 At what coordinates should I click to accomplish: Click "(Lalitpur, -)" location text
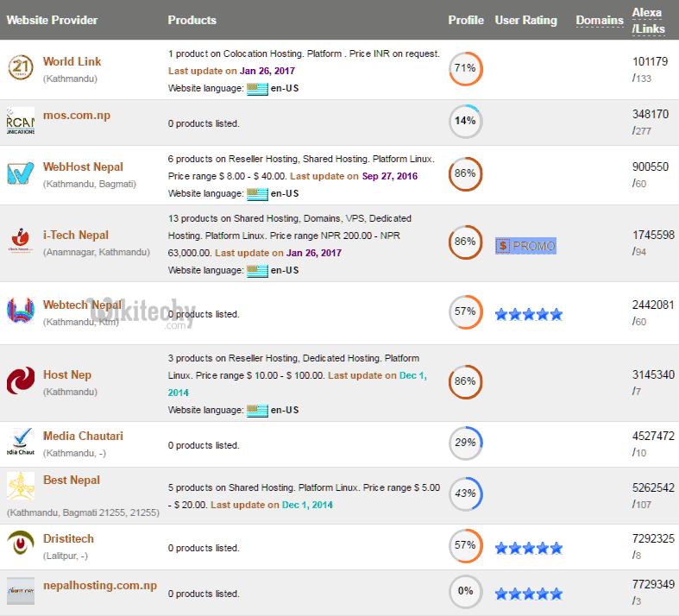pos(66,556)
